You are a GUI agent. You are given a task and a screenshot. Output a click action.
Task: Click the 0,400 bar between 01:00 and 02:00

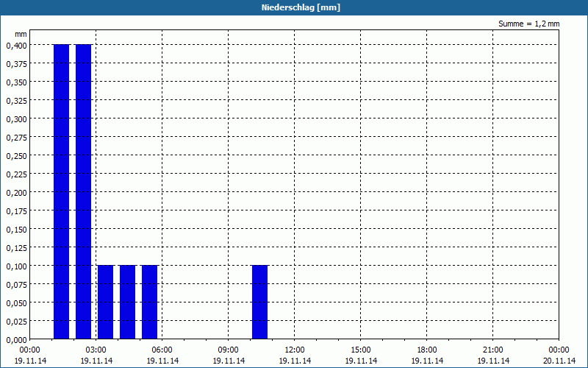(x=62, y=191)
